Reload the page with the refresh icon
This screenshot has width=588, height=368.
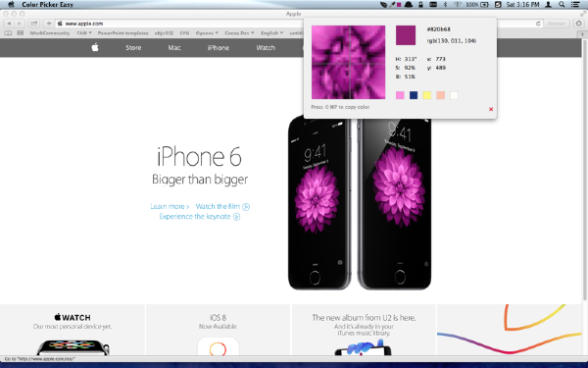point(538,24)
